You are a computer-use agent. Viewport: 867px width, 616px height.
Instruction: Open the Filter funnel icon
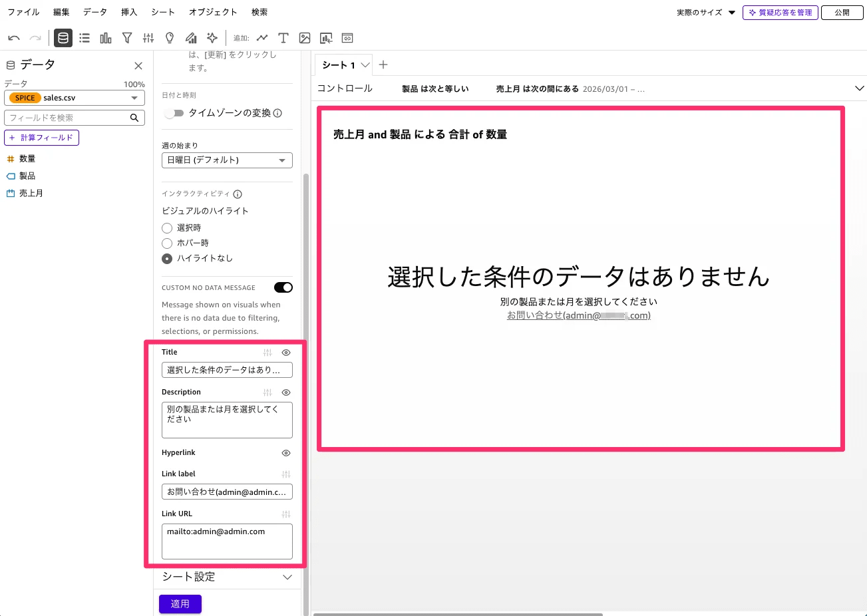pos(127,38)
